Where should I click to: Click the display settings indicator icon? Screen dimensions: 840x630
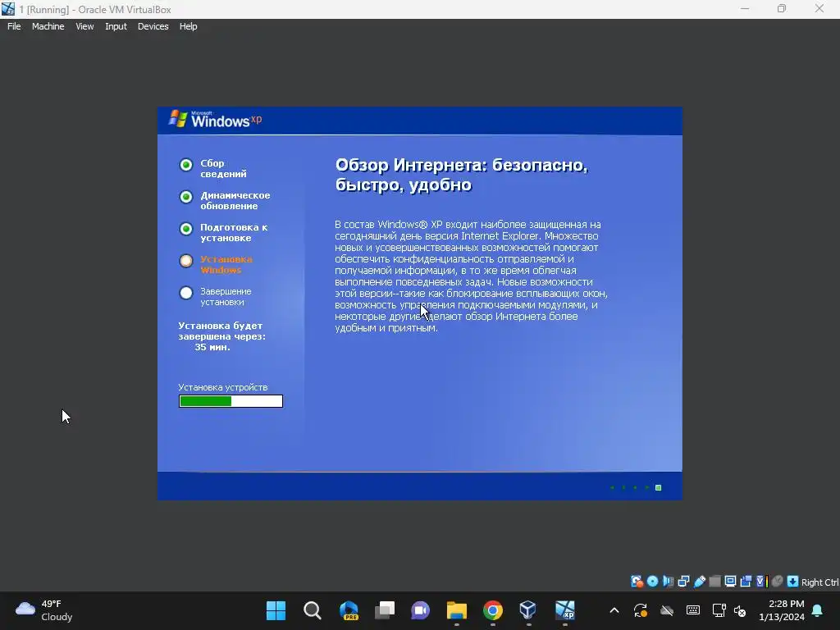[x=730, y=582]
